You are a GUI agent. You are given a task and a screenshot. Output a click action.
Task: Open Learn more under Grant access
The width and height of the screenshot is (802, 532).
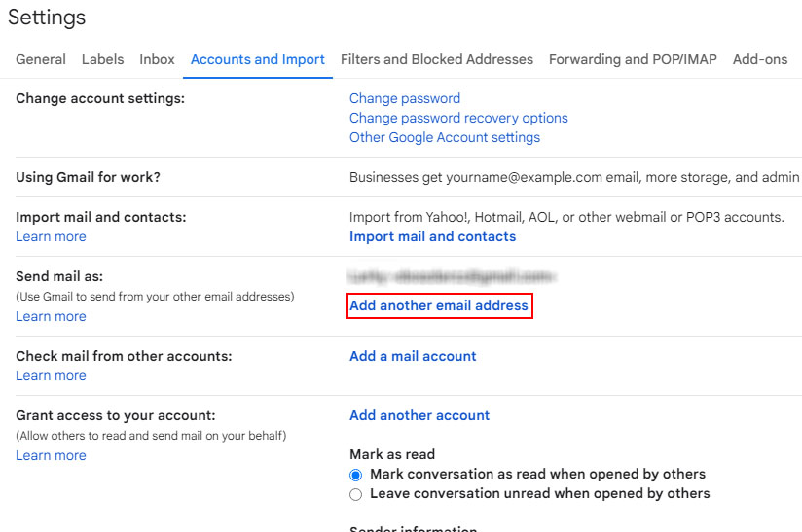click(x=51, y=455)
